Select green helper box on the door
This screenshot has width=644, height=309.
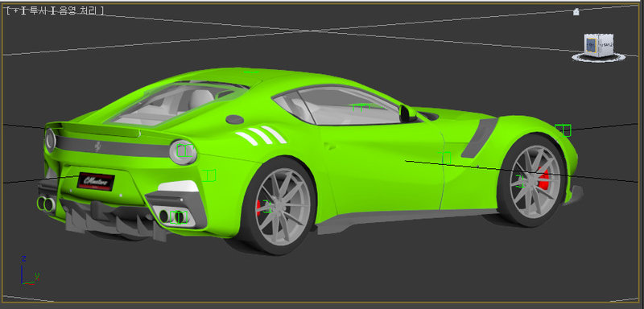[x=444, y=158]
